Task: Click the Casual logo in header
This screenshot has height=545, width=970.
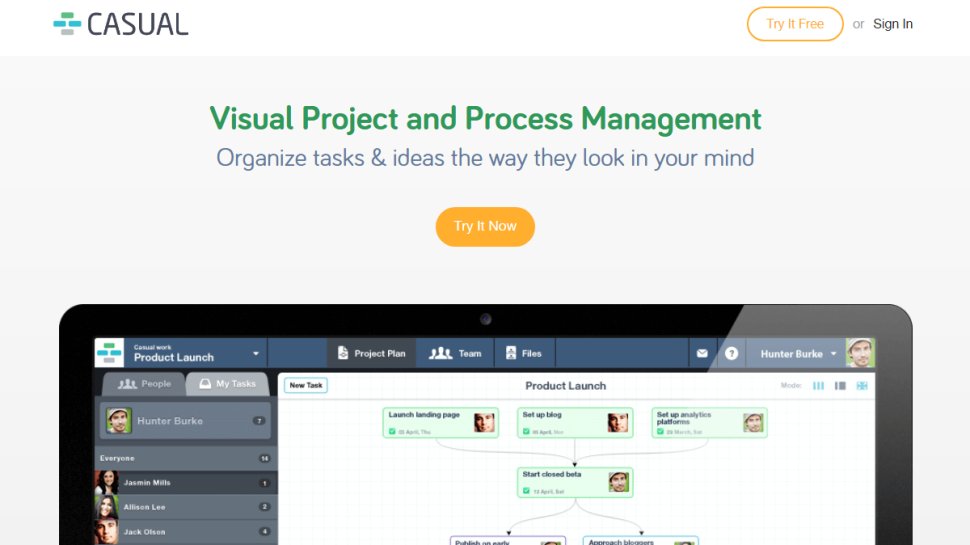Action: (x=121, y=24)
